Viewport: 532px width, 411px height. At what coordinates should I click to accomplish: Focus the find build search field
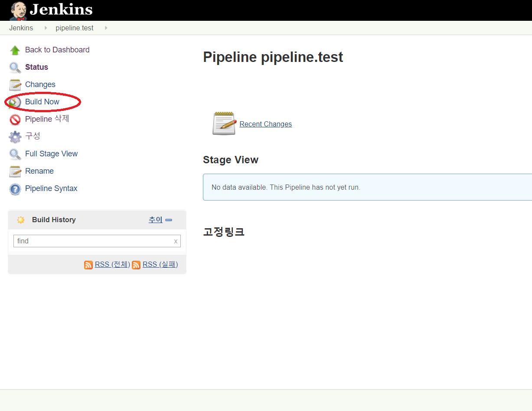coord(97,241)
